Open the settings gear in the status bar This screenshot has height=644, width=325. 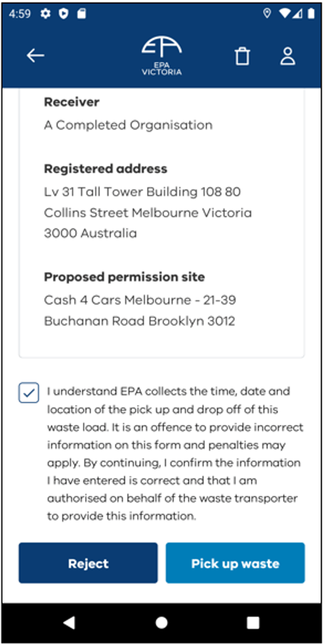[46, 14]
